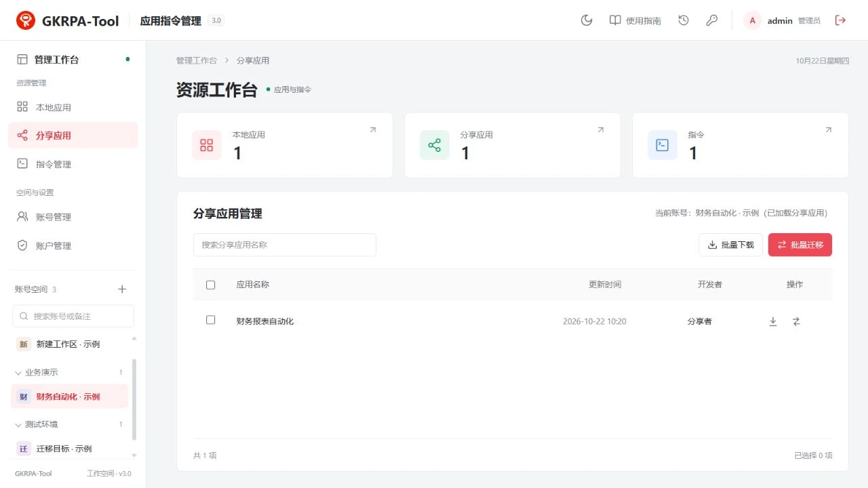Click 管理工作台 breadcrumb link
Viewport: 868px width, 488px height.
pyautogui.click(x=197, y=60)
